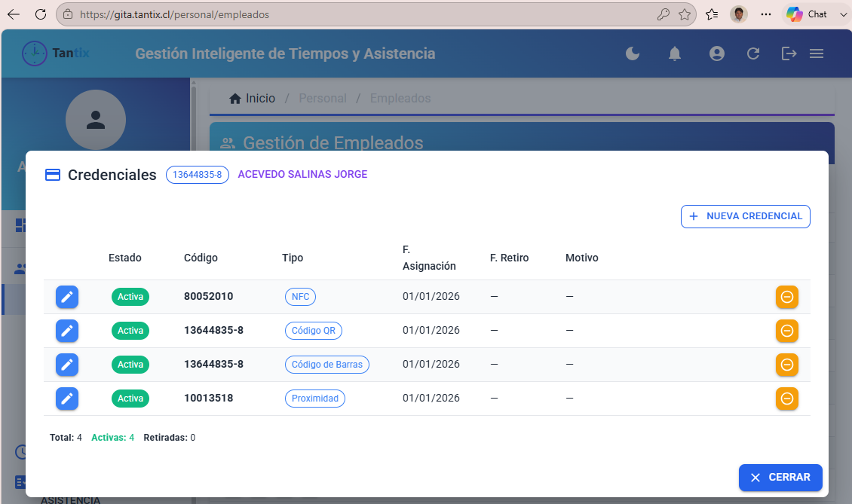Open Copilot Chat

click(x=807, y=14)
